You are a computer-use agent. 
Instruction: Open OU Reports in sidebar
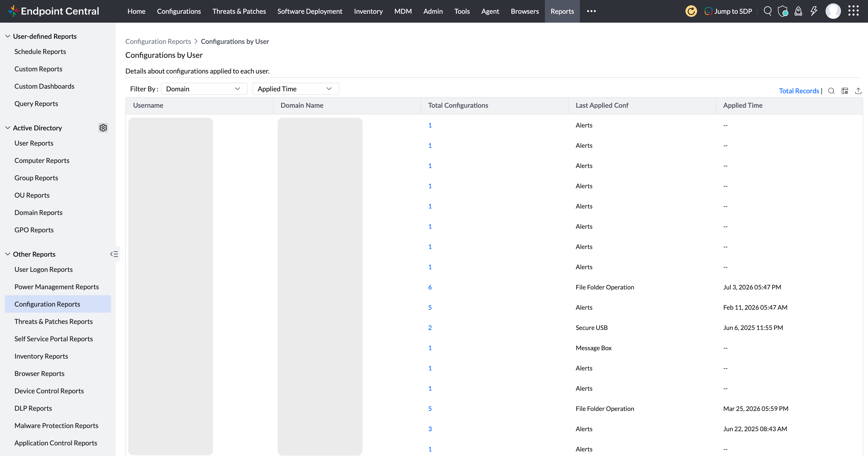(x=32, y=195)
